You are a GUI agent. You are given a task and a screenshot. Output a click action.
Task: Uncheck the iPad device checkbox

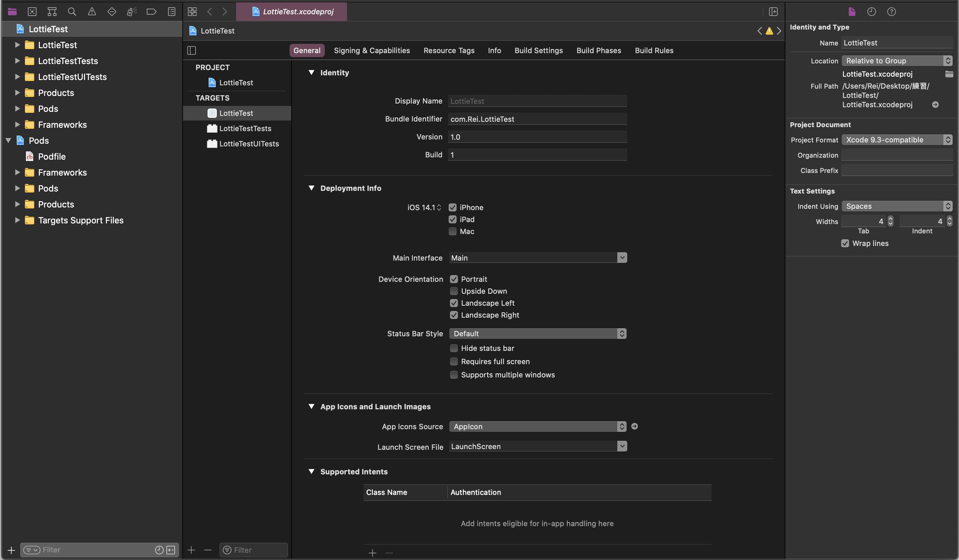click(453, 219)
